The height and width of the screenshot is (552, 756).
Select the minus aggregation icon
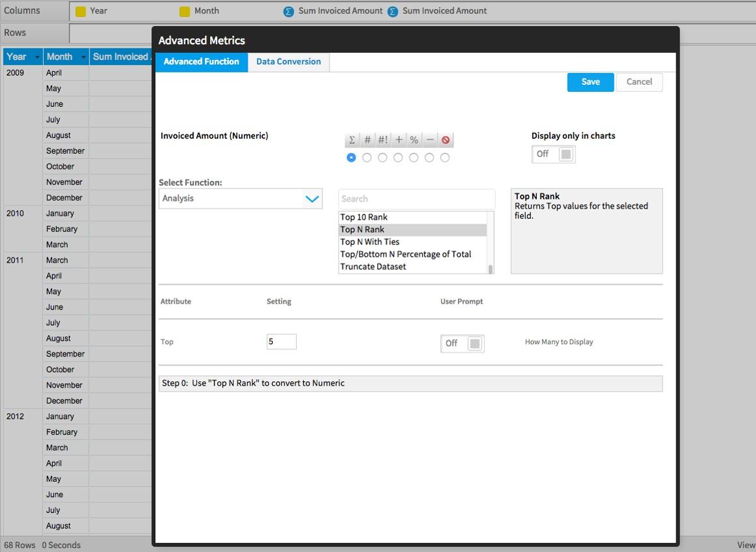(430, 139)
